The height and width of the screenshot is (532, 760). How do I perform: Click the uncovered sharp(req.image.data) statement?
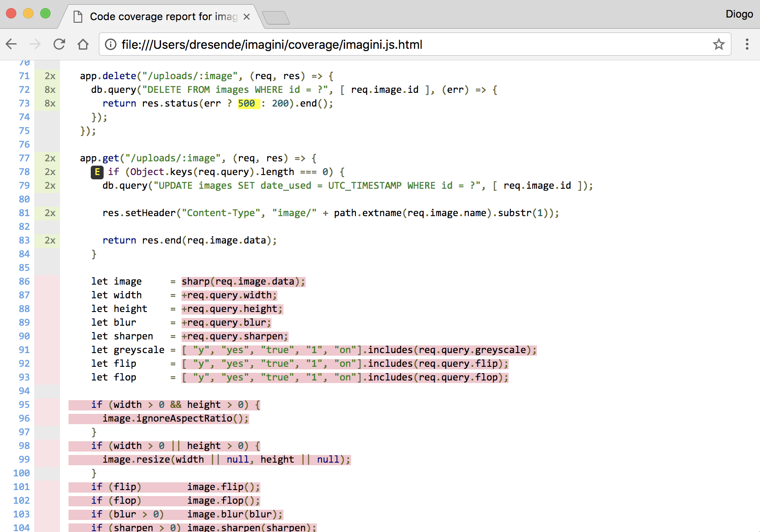coord(243,282)
